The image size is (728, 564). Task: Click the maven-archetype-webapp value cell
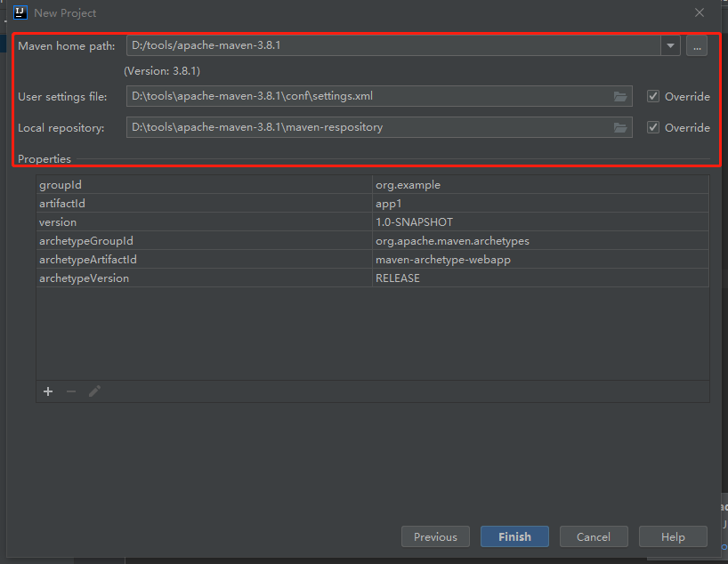tap(540, 259)
